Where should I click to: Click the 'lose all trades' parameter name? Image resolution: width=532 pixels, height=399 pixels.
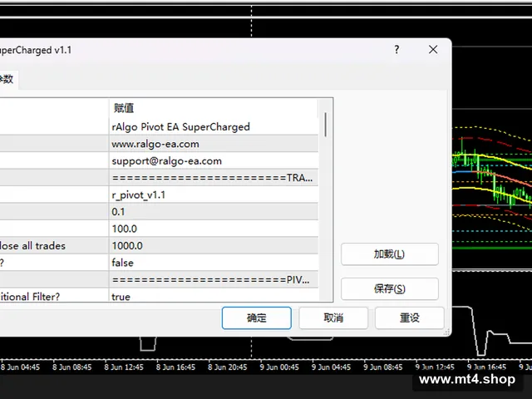pos(32,246)
